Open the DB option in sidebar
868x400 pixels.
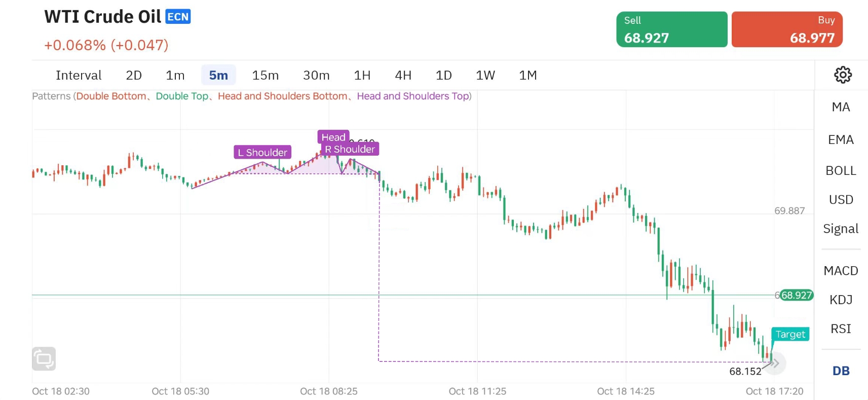(841, 371)
